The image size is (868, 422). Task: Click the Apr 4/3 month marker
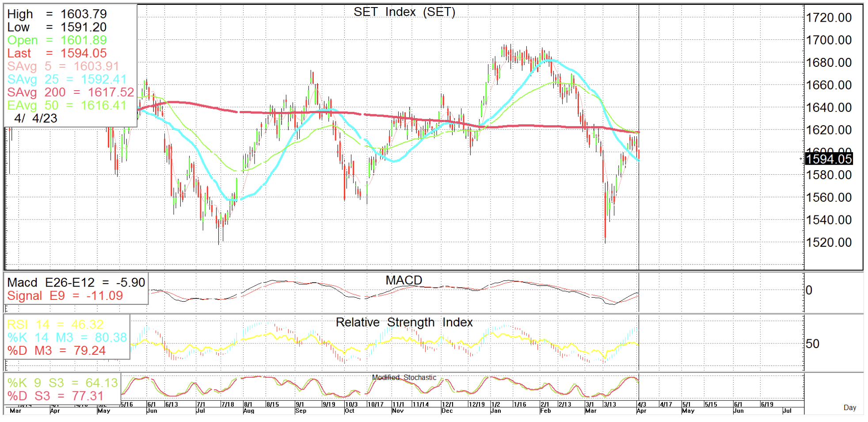tap(642, 407)
